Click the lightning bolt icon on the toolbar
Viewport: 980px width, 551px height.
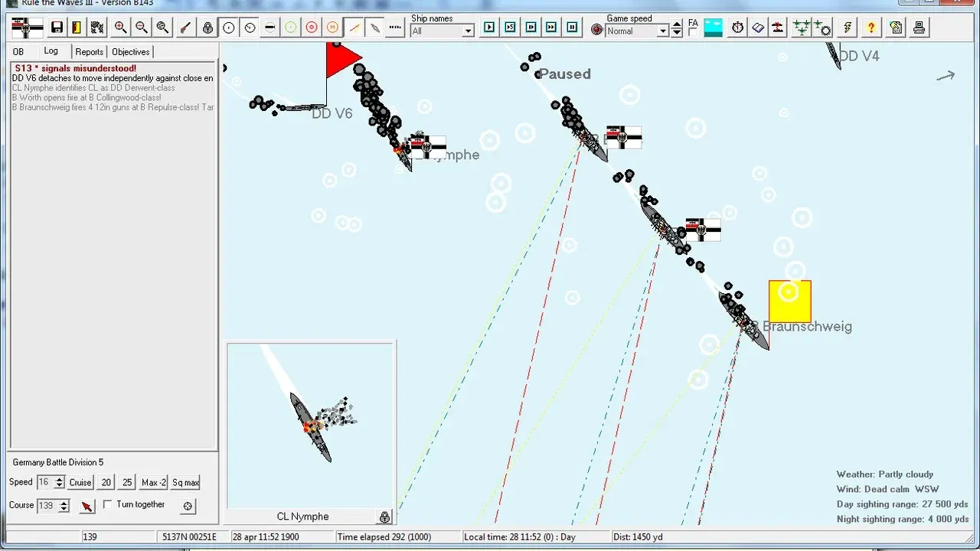click(847, 28)
